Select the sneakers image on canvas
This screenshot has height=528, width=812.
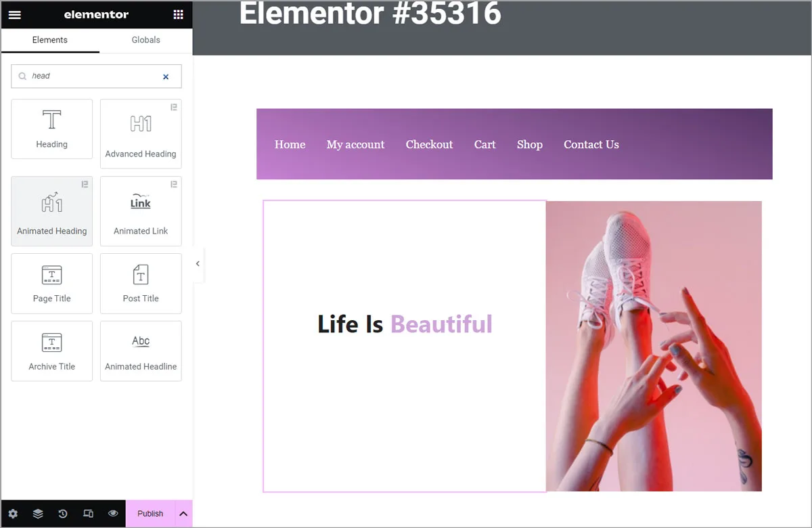654,346
